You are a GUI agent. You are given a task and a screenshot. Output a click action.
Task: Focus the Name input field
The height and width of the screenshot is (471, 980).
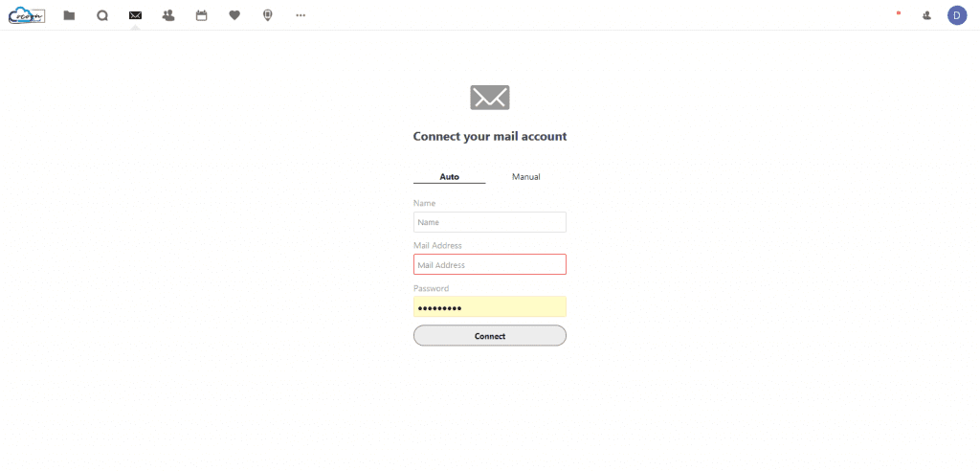pyautogui.click(x=489, y=222)
